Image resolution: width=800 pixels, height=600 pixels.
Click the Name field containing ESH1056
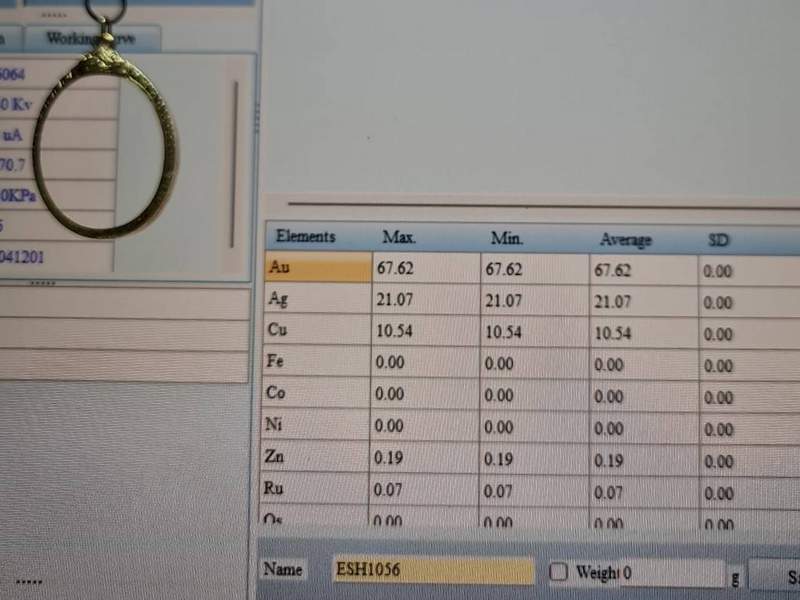click(x=433, y=570)
